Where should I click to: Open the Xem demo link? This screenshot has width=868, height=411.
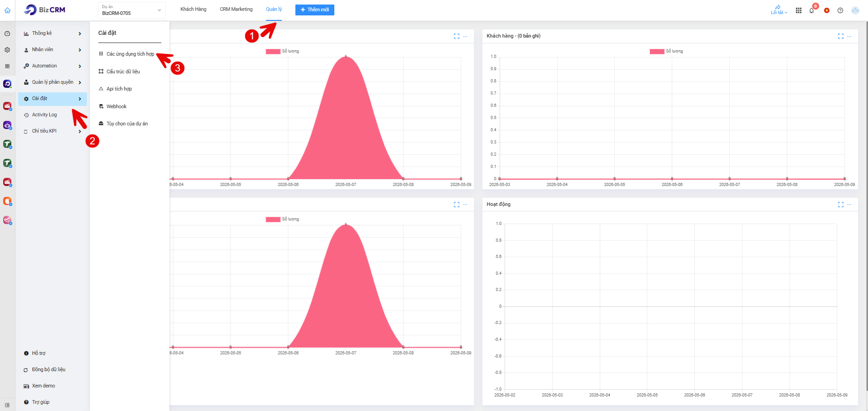coord(43,386)
